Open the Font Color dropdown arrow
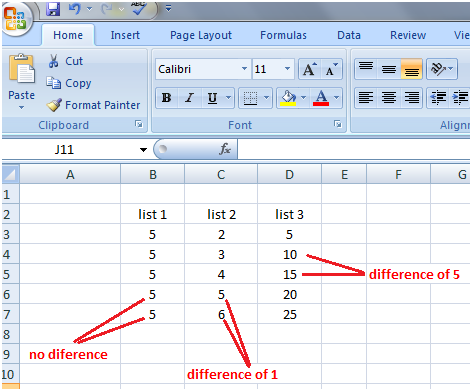This screenshot has height=391, width=472. coord(336,98)
